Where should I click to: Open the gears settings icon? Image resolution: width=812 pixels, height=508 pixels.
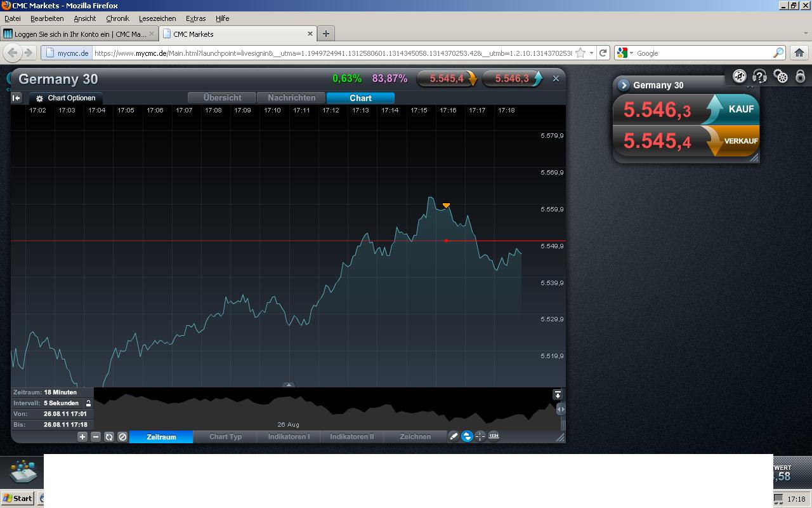[781, 77]
